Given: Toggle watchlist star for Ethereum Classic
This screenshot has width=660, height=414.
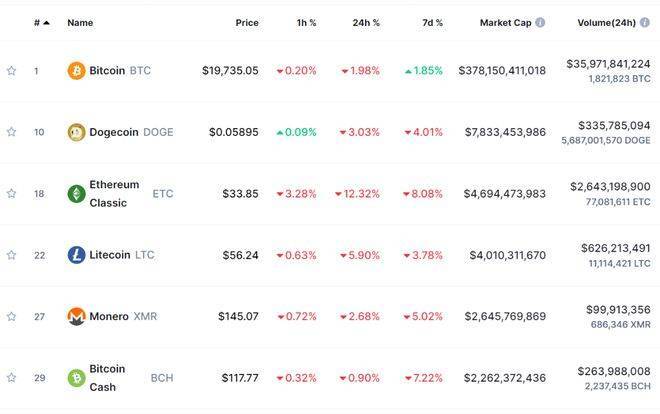Looking at the screenshot, I should [12, 194].
